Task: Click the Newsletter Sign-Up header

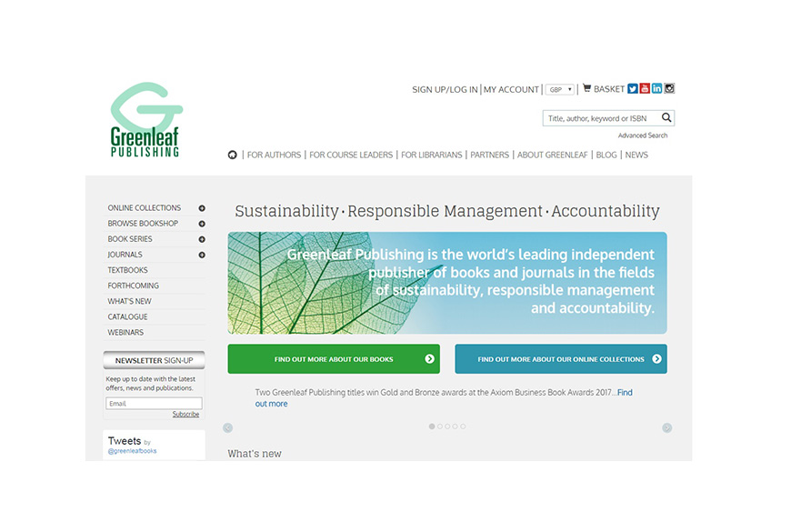Action: (x=154, y=360)
